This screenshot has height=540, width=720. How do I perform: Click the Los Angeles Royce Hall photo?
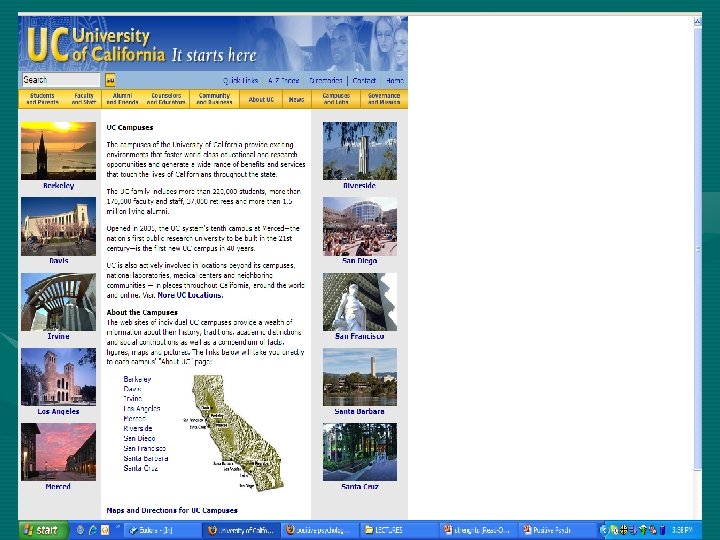pos(58,377)
